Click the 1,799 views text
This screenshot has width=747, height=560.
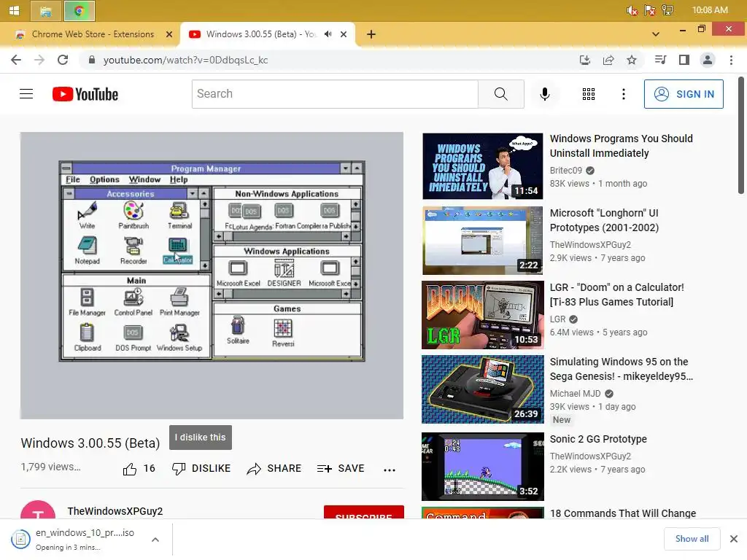[x=50, y=467]
